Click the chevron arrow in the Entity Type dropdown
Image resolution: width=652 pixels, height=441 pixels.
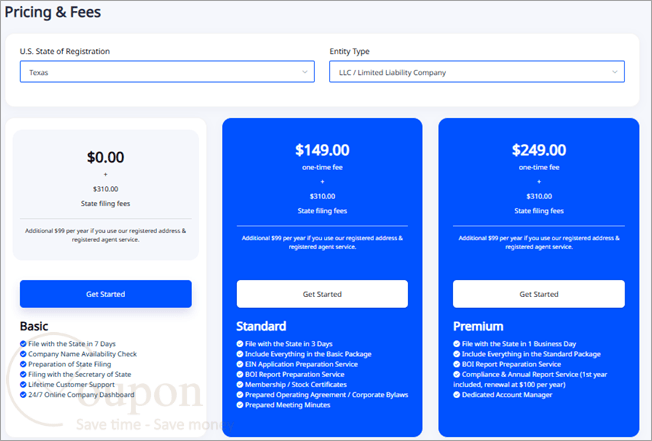click(615, 72)
